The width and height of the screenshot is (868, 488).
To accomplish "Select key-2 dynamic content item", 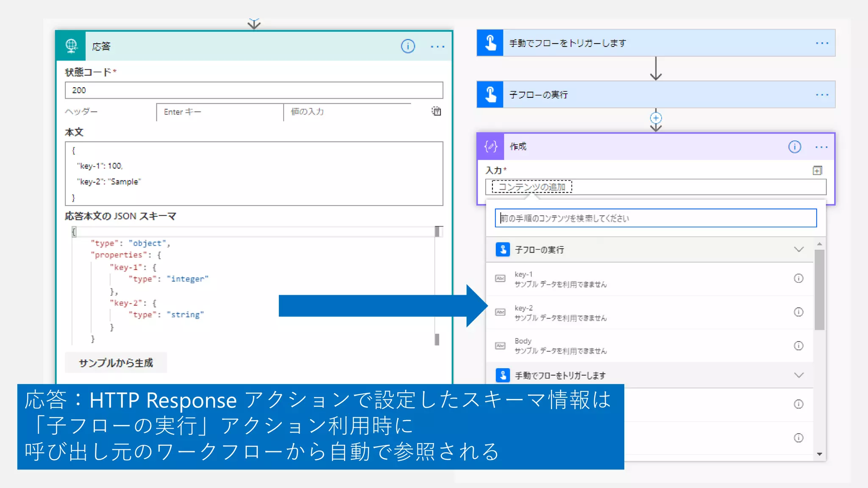I will click(649, 312).
